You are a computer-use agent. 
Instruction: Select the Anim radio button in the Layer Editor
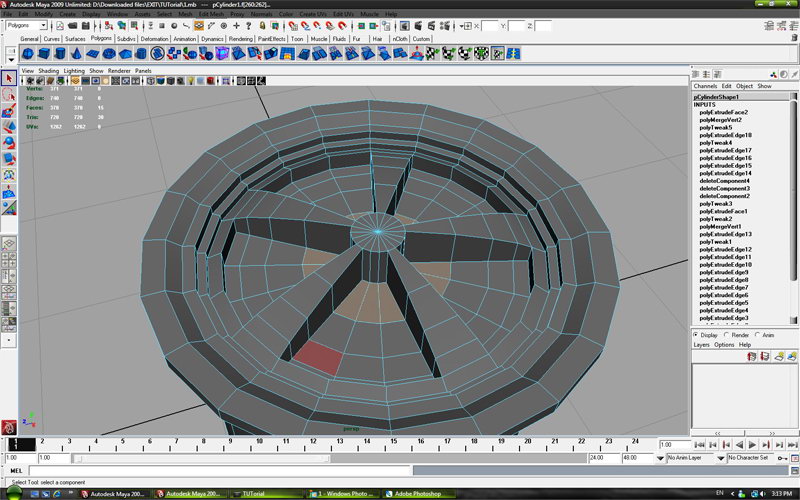[x=758, y=335]
